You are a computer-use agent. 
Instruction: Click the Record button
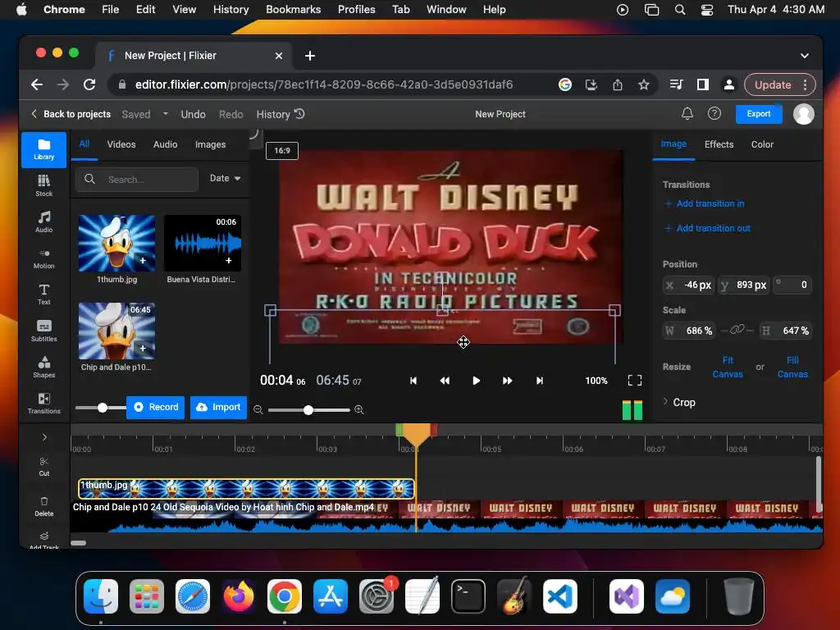(155, 407)
